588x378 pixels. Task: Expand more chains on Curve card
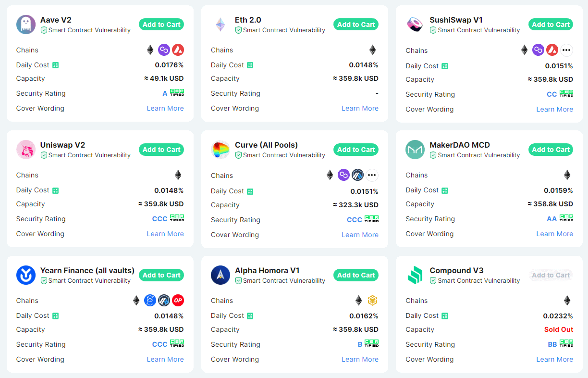pos(372,175)
